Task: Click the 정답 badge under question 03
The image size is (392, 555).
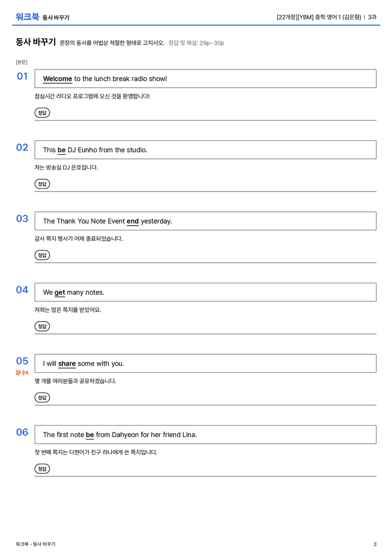Action: click(x=42, y=255)
